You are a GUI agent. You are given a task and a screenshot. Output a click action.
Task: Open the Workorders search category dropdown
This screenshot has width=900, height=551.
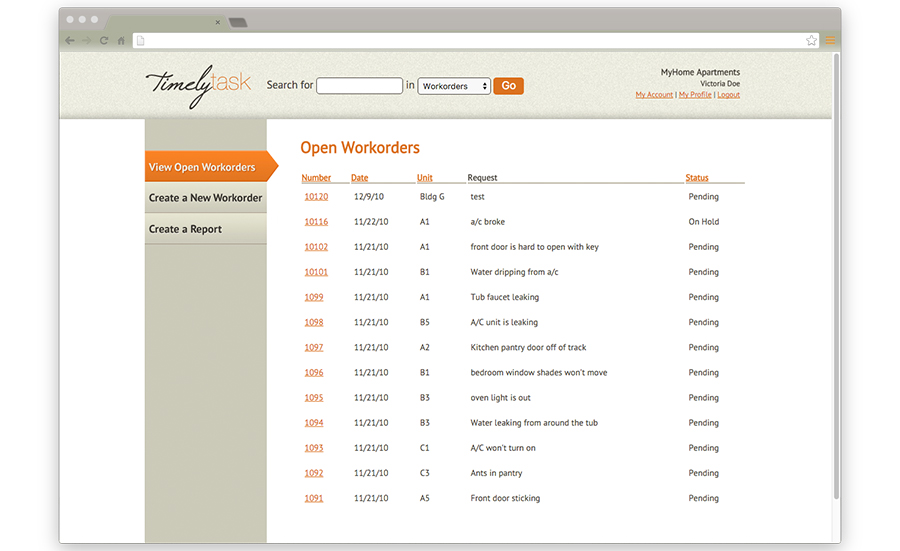click(454, 86)
